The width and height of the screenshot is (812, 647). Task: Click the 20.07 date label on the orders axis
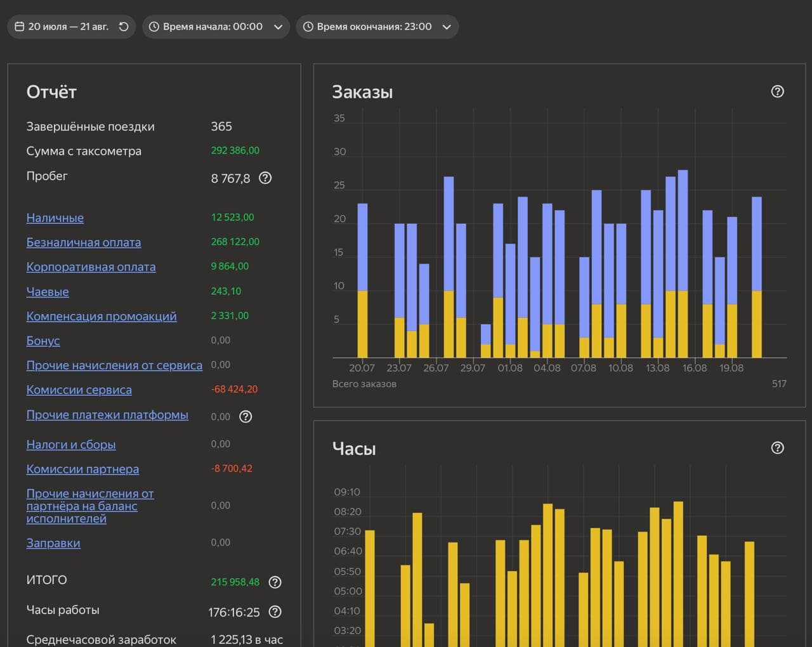coord(362,368)
